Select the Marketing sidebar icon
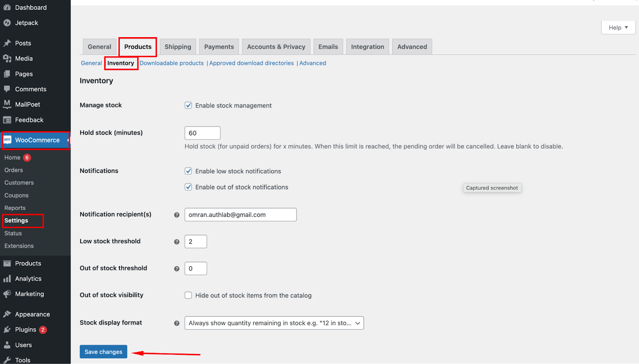The height and width of the screenshot is (364, 639). [8, 294]
